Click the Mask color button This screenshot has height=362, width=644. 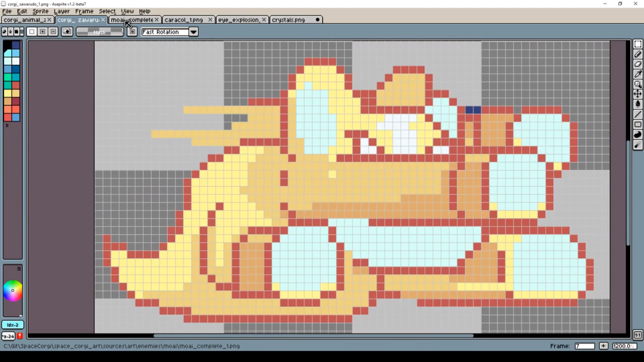100,32
